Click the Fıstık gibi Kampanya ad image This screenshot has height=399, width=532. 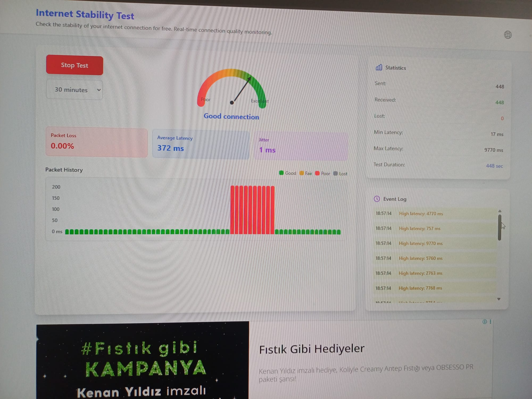pos(143,360)
